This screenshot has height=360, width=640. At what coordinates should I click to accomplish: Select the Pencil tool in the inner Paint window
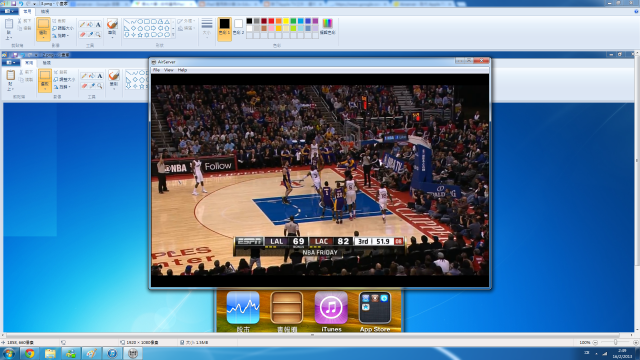pyautogui.click(x=84, y=76)
